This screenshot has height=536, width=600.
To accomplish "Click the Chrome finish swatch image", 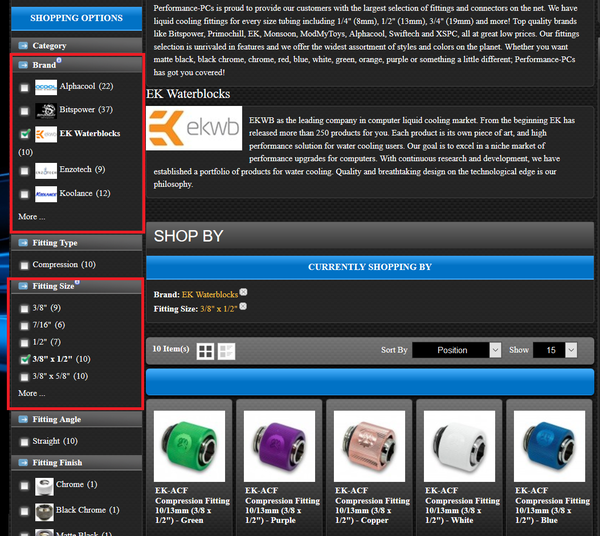I will (44, 487).
